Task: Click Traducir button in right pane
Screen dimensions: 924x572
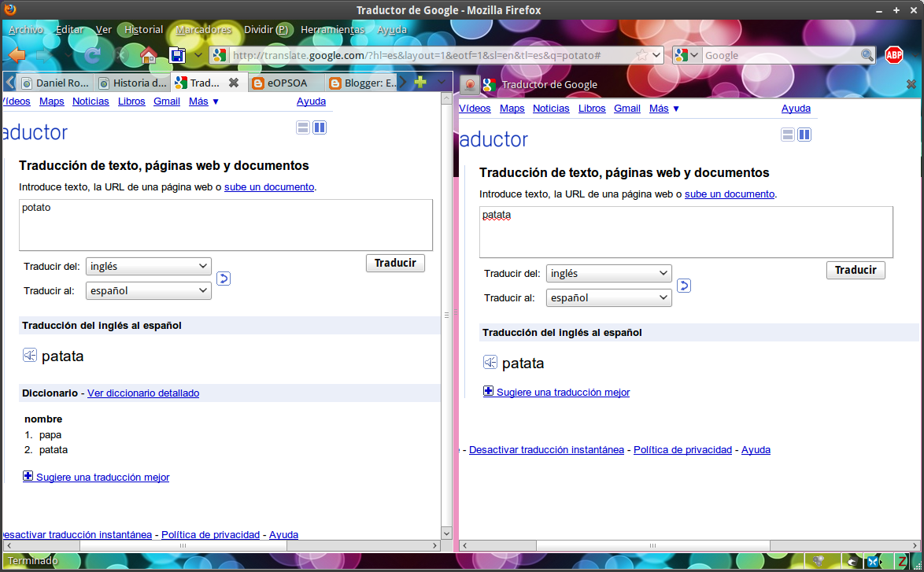Action: 855,270
